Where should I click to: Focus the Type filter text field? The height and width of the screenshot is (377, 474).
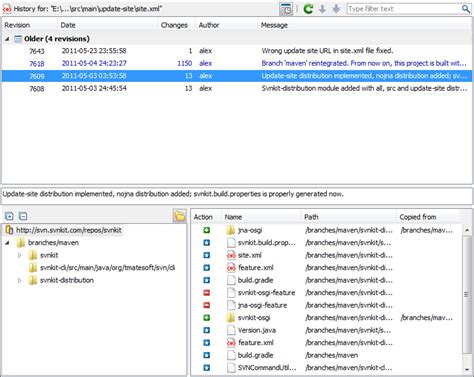tap(403, 9)
